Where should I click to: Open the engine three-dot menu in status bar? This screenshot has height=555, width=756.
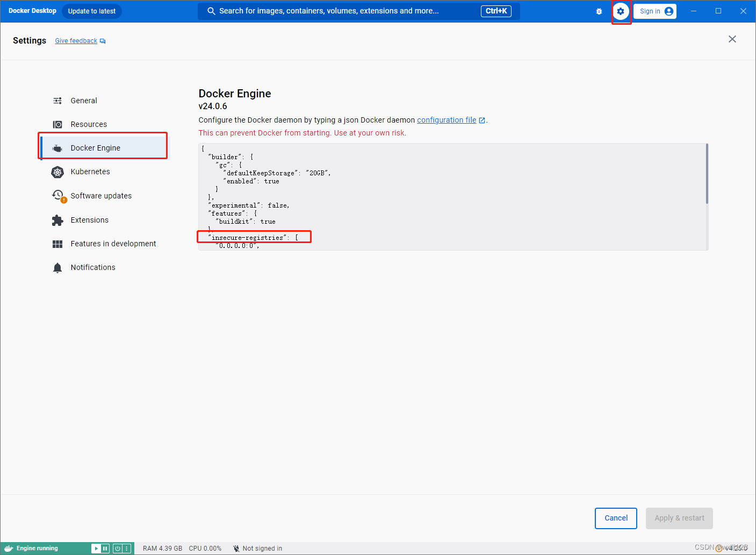point(127,549)
